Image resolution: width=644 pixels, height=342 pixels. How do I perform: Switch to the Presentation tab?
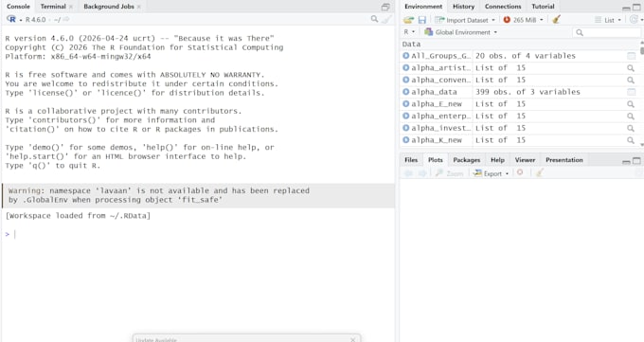pos(563,160)
